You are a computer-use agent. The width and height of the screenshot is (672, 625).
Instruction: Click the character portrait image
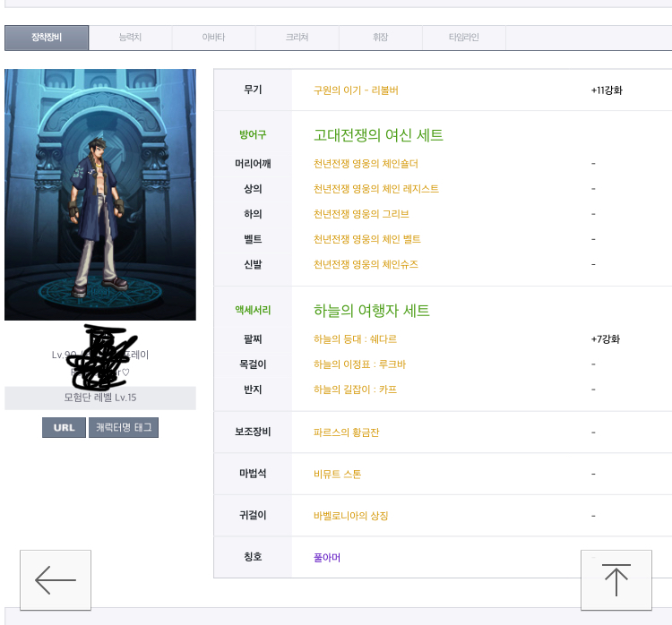click(100, 194)
